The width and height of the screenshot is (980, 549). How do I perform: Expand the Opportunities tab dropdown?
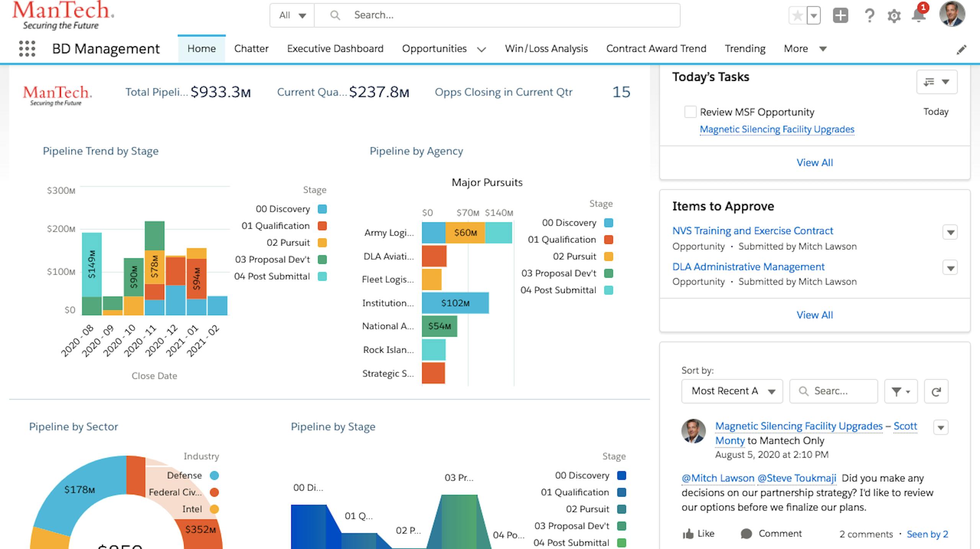[x=482, y=49]
